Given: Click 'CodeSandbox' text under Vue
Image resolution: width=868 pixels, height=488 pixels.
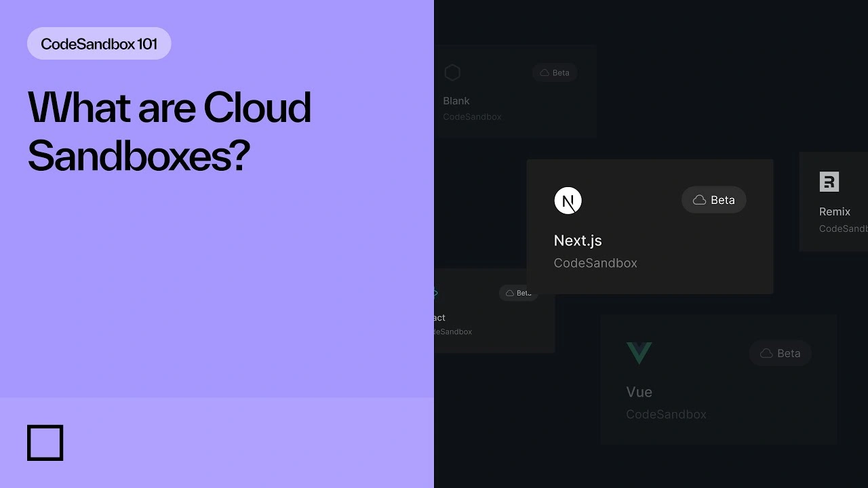Looking at the screenshot, I should pyautogui.click(x=666, y=414).
